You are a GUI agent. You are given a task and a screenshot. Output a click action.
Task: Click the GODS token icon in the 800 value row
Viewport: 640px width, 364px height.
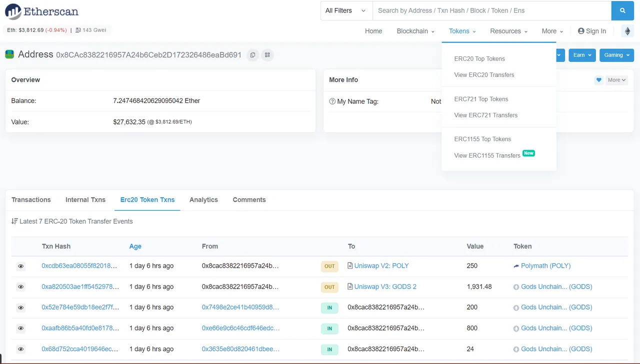[x=516, y=329]
